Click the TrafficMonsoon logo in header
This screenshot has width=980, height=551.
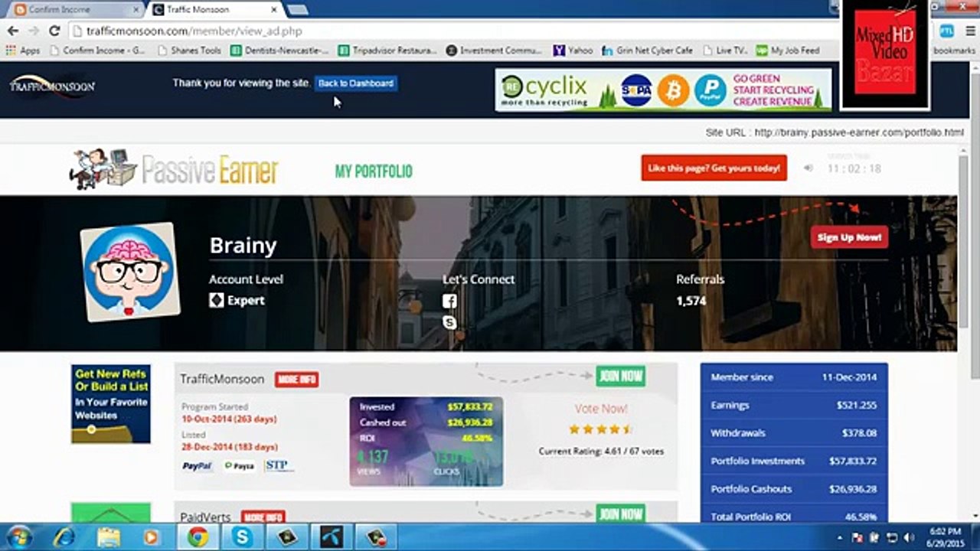tap(52, 85)
